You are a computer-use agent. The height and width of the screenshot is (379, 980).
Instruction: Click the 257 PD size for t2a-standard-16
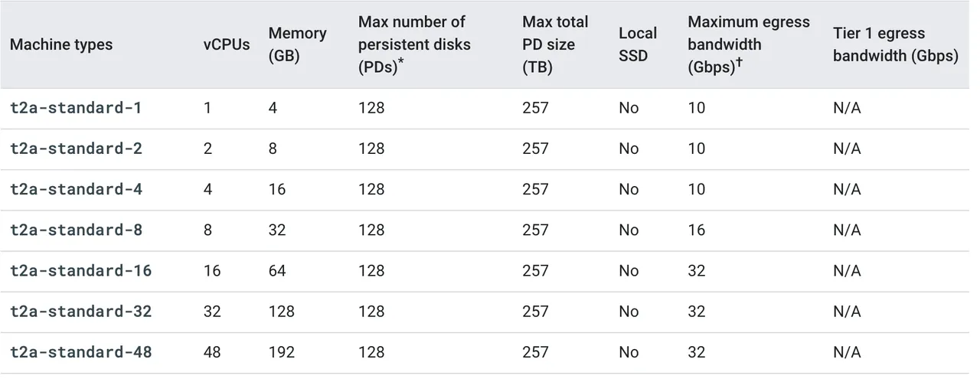click(x=535, y=270)
